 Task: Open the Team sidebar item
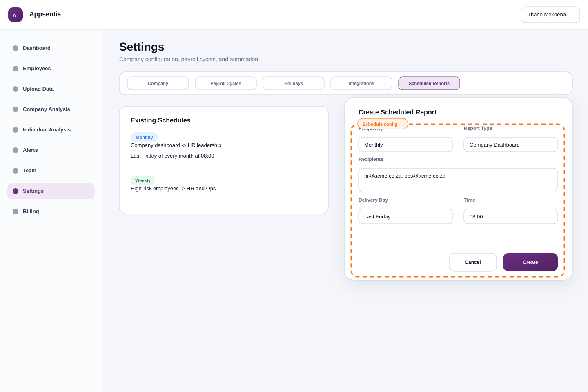coord(51,171)
